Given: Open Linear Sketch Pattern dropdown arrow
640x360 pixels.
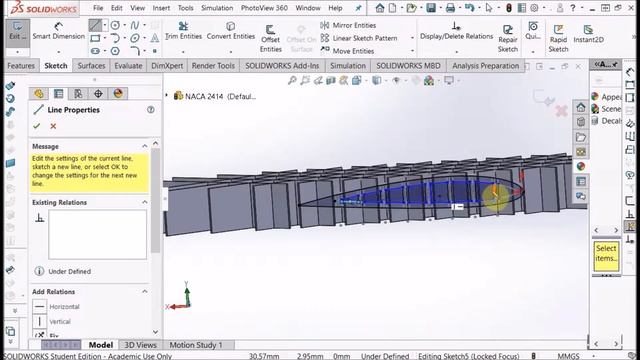Looking at the screenshot, I should click(x=412, y=38).
